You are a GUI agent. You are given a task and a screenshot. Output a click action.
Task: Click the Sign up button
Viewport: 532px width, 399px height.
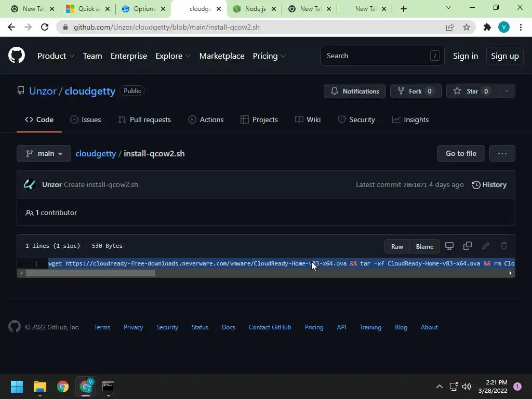[x=505, y=56]
